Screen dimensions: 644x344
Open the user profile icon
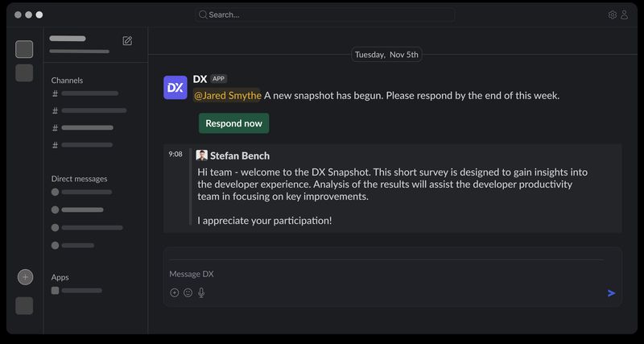pyautogui.click(x=624, y=15)
